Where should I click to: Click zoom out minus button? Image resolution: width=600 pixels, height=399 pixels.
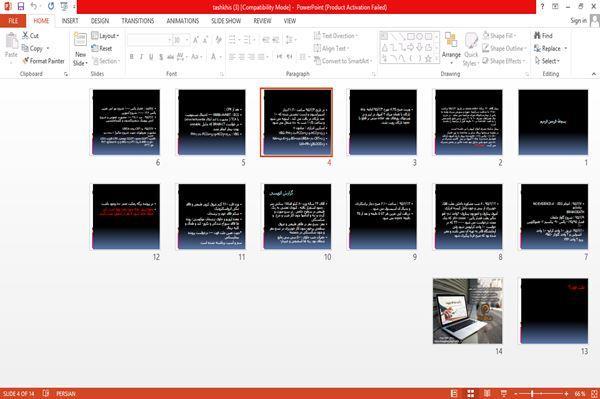click(516, 393)
